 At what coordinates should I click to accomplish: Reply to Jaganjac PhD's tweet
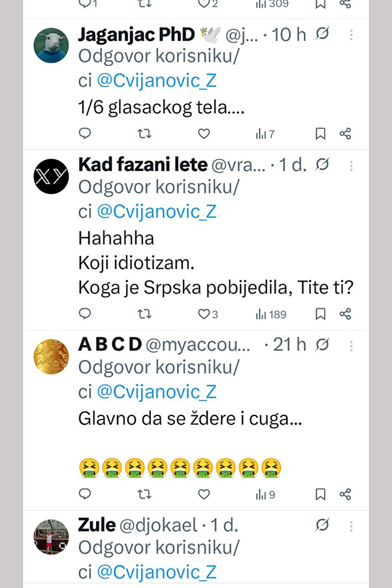click(85, 134)
